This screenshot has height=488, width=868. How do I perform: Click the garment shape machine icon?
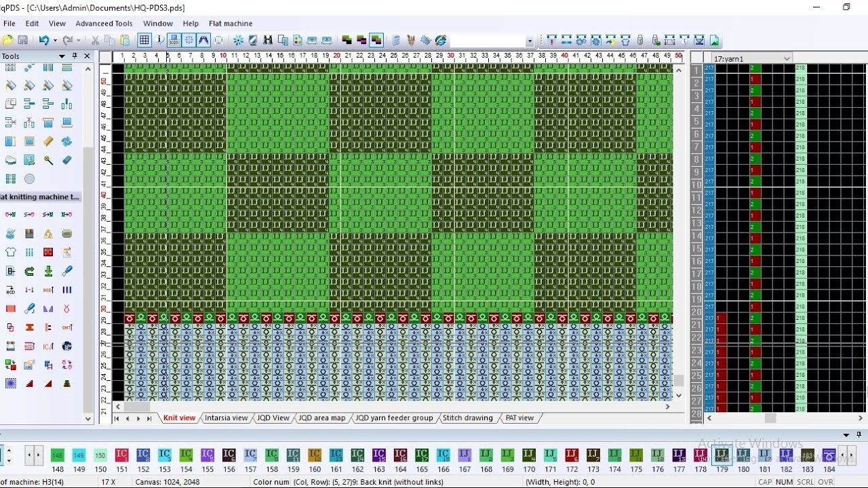pos(625,41)
